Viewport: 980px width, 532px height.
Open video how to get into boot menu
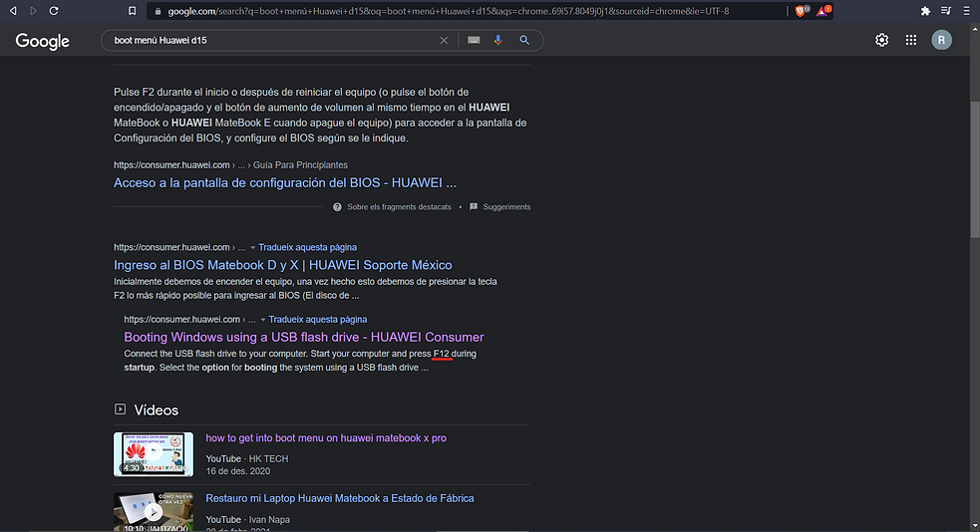[326, 438]
